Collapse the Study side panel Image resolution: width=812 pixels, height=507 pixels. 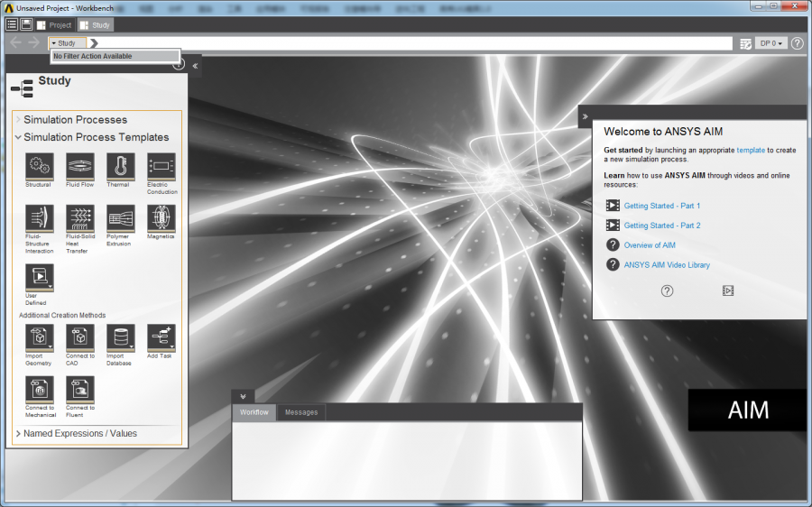[x=195, y=66]
